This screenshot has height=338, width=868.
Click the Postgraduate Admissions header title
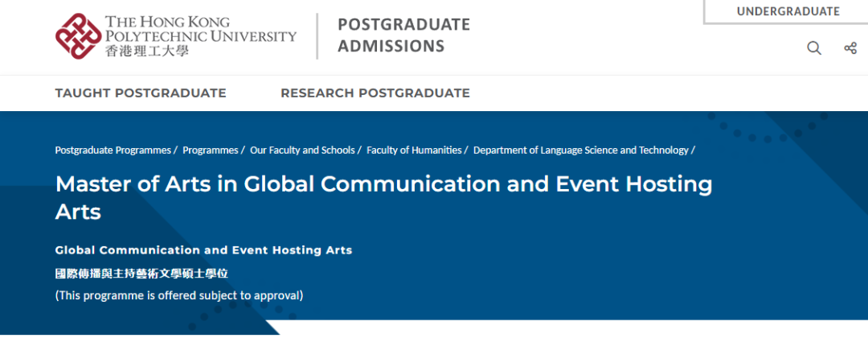tap(403, 35)
